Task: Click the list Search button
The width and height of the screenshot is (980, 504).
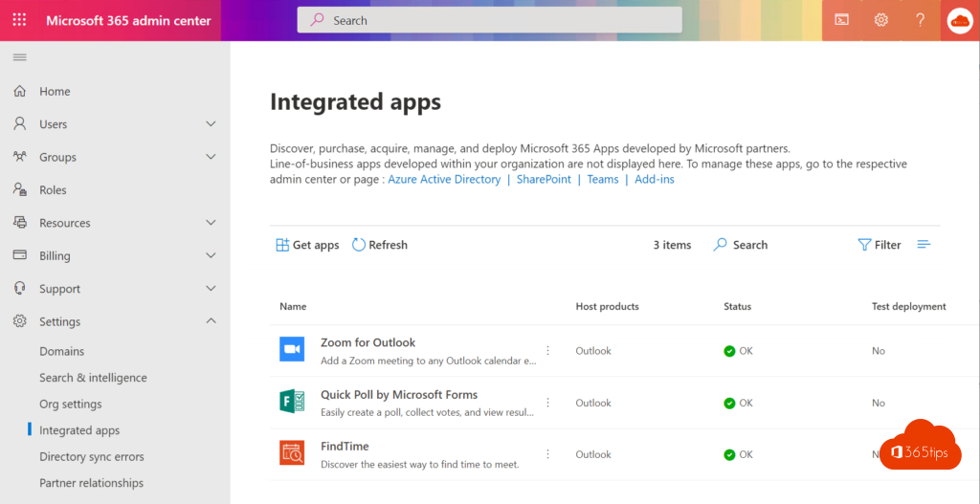Action: click(x=741, y=245)
